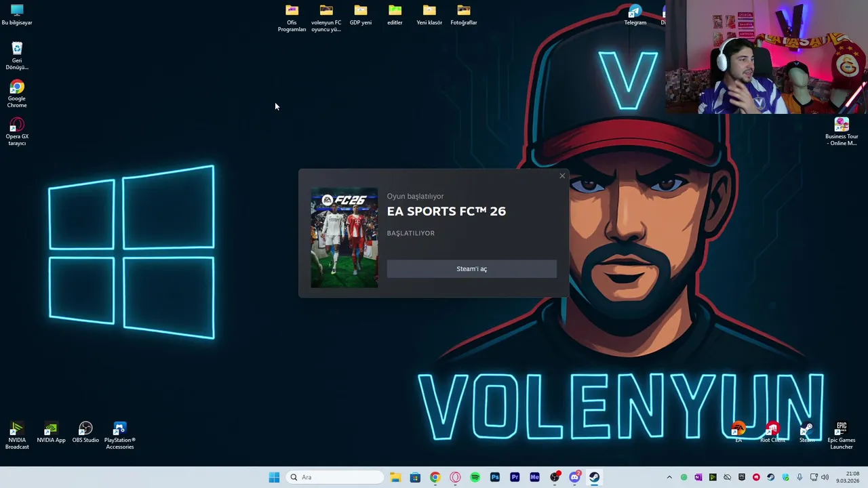Select the Ofis Programları folder
Screen dimensions: 868x488
click(292, 18)
